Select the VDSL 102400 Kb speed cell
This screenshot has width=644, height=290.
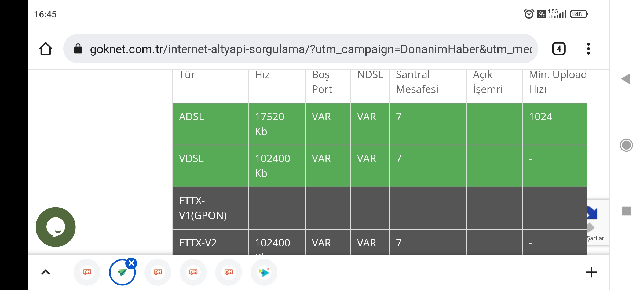point(277,166)
